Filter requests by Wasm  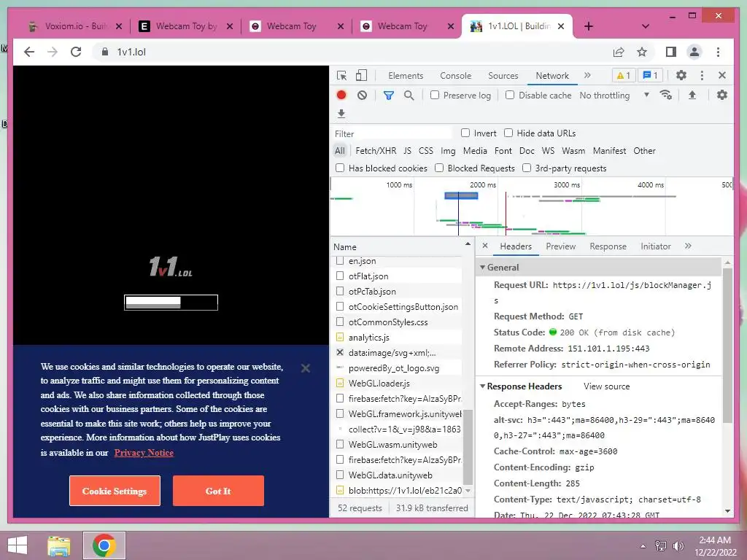573,150
